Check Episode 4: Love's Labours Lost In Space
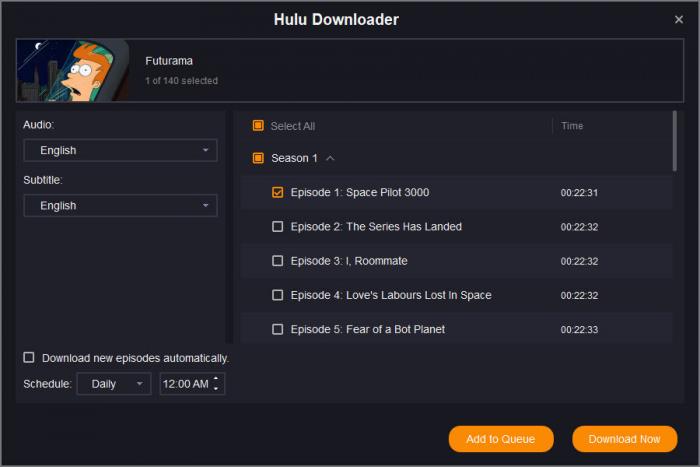Viewport: 700px width, 467px height. coord(277,295)
